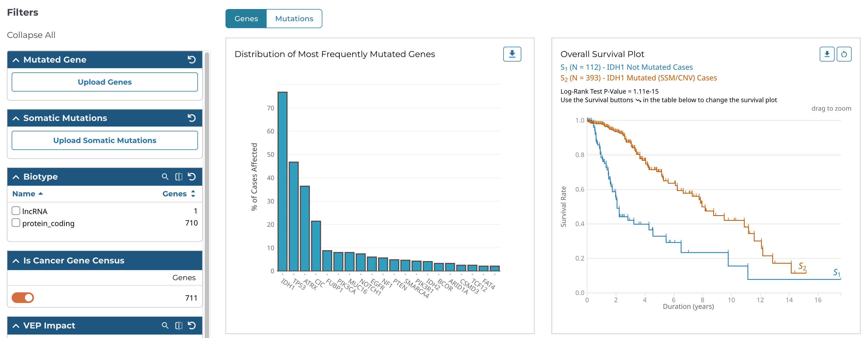Select the Genes tab
The image size is (868, 338).
[246, 19]
